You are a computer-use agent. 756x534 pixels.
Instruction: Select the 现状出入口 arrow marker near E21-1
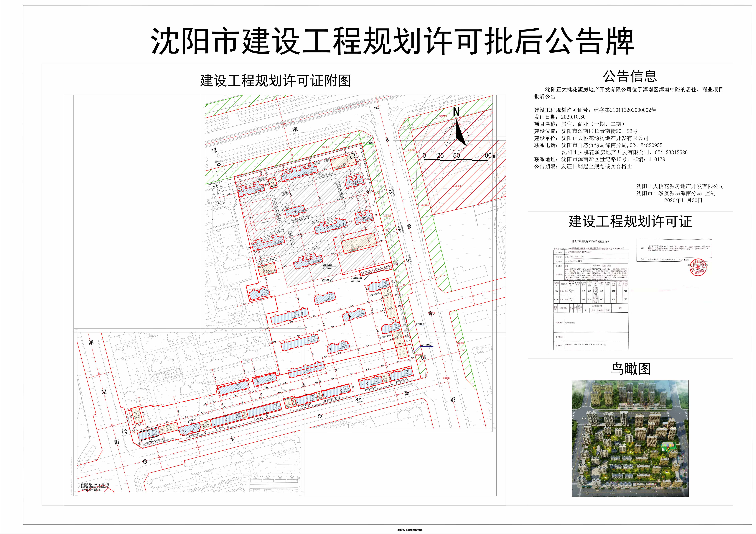[x=422, y=358]
